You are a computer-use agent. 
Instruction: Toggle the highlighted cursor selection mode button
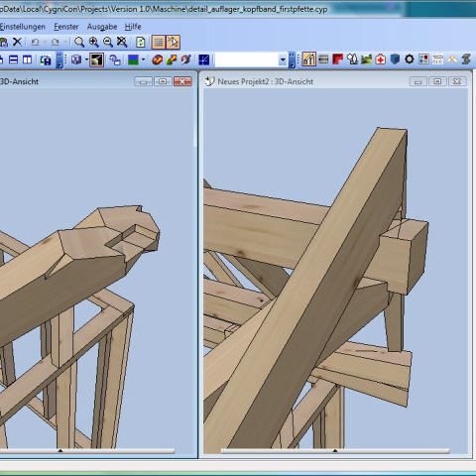coord(174,42)
